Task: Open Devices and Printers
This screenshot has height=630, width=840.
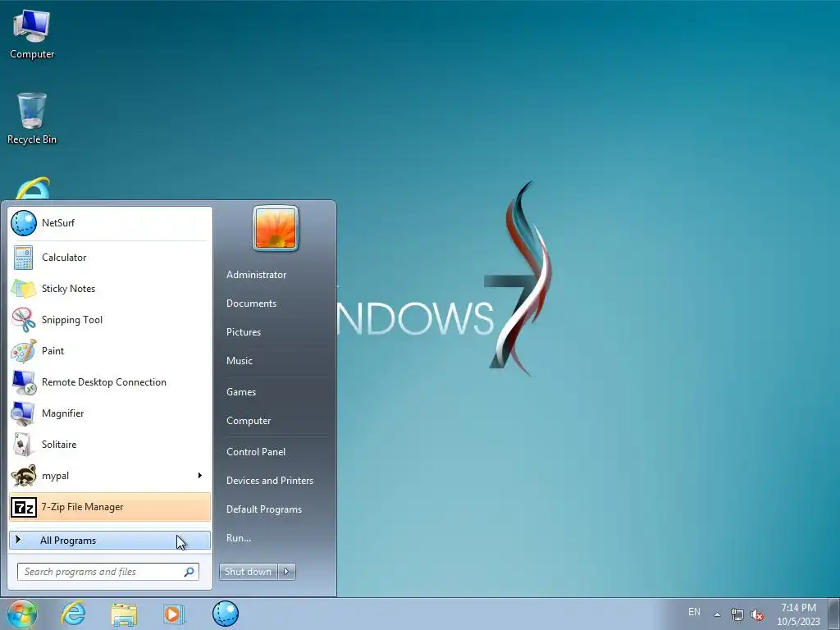Action: click(269, 481)
